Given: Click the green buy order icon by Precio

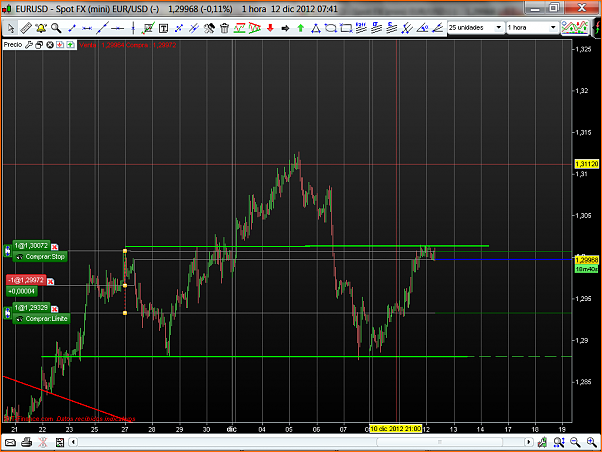Looking at the screenshot, I should click(70, 45).
